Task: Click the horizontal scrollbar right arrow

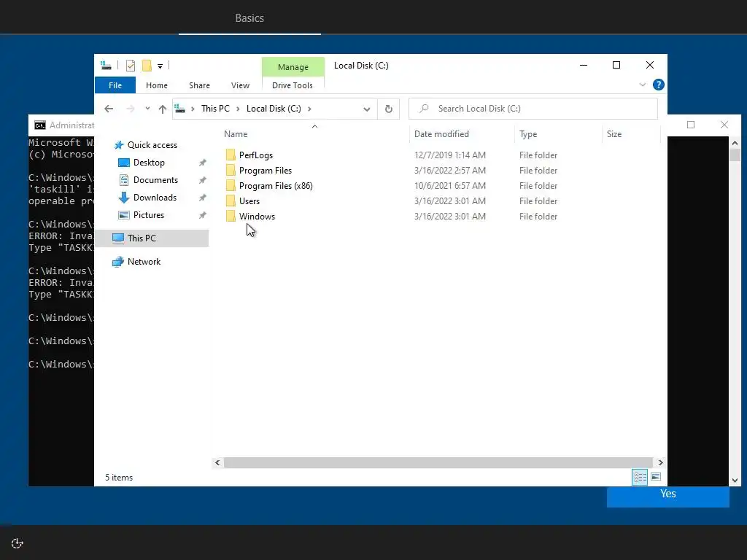Action: pyautogui.click(x=660, y=462)
